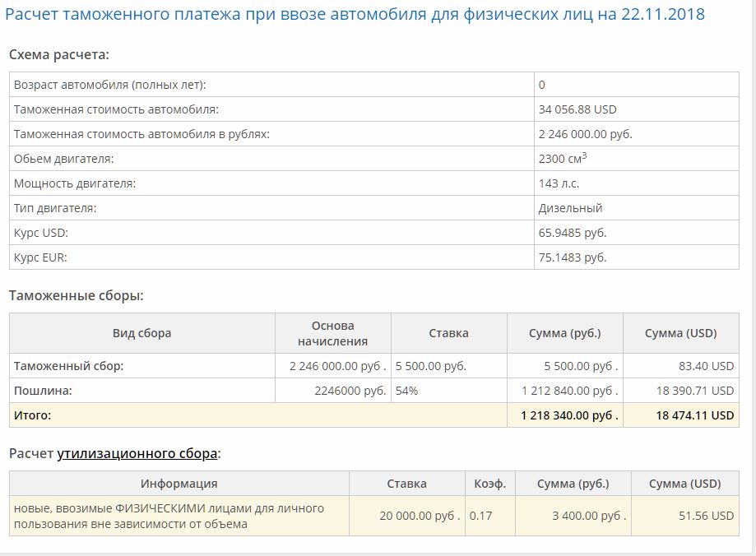Click the Сумма (USD) header in customs fees table
Screen dimensions: 756x556
pyautogui.click(x=681, y=333)
